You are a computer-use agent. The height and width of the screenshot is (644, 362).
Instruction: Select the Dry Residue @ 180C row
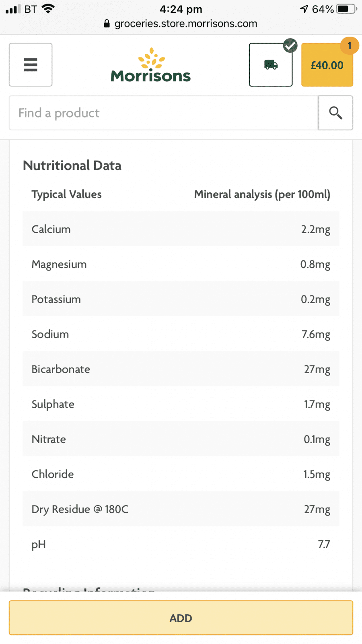pos(181,509)
